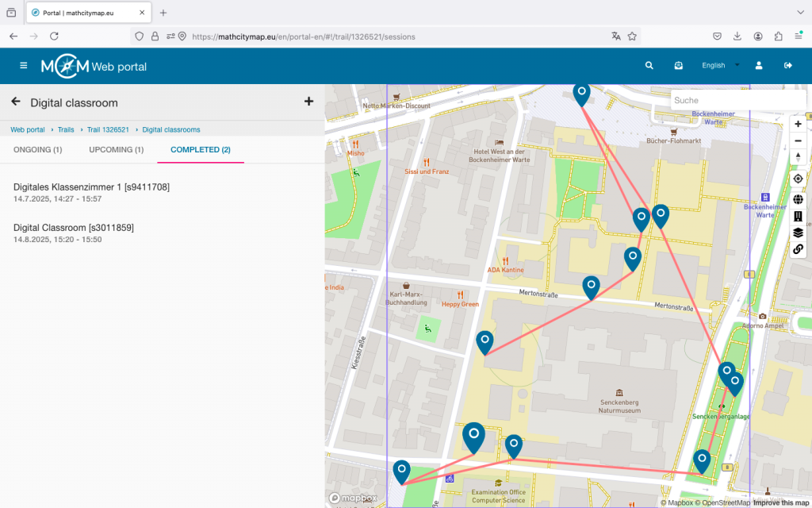The width and height of the screenshot is (812, 508).
Task: Log out using the header exit icon
Action: pos(788,66)
